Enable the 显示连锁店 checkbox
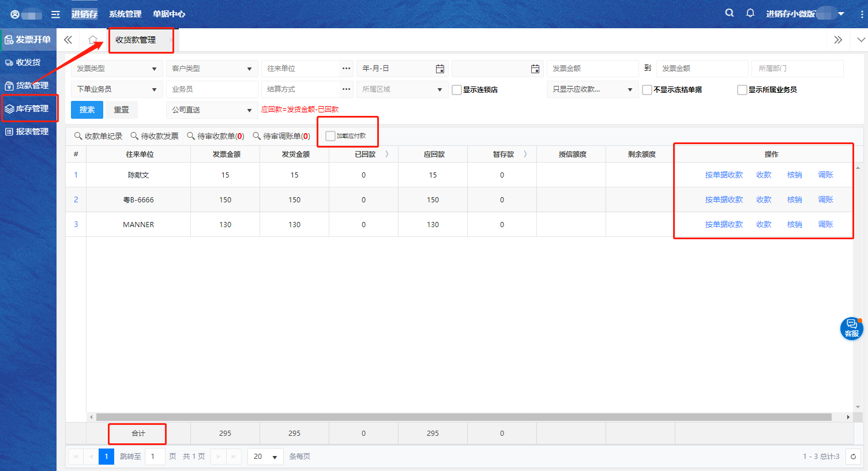This screenshot has width=868, height=471. pos(457,90)
